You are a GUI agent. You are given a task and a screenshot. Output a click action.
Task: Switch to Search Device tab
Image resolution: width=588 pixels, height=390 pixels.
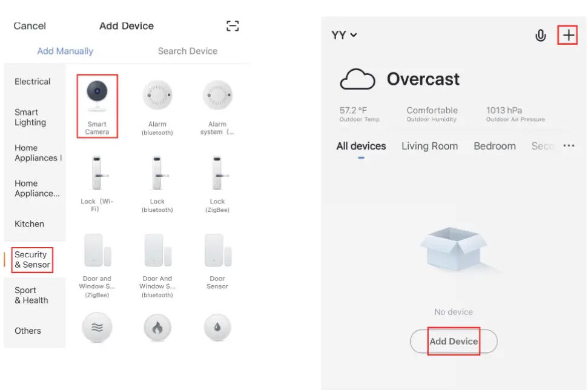[x=188, y=51]
